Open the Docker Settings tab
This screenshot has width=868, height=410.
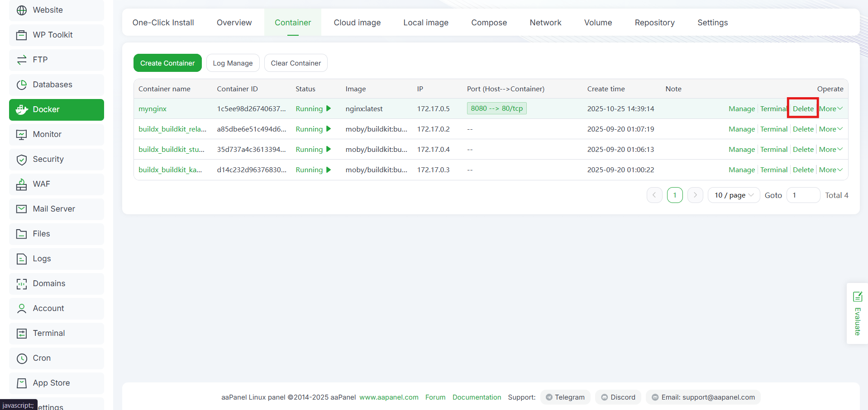712,23
